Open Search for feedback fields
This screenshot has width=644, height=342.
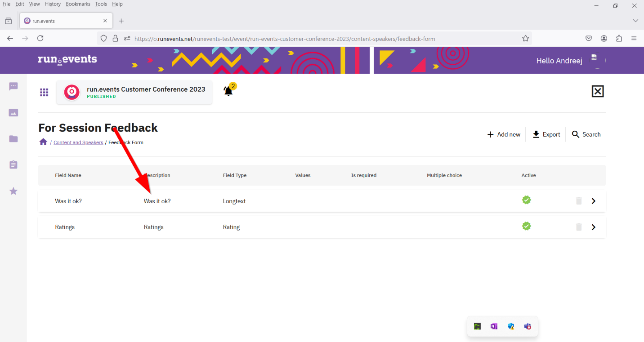[x=586, y=134]
